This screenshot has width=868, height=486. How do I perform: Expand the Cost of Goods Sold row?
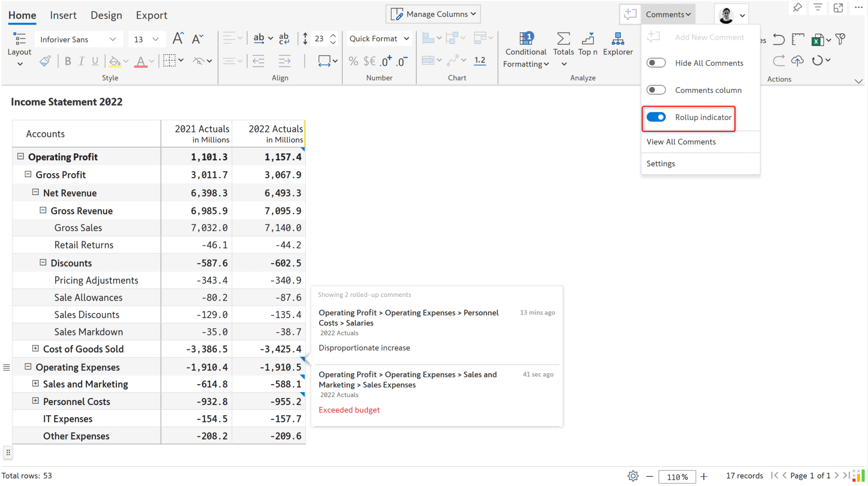36,349
